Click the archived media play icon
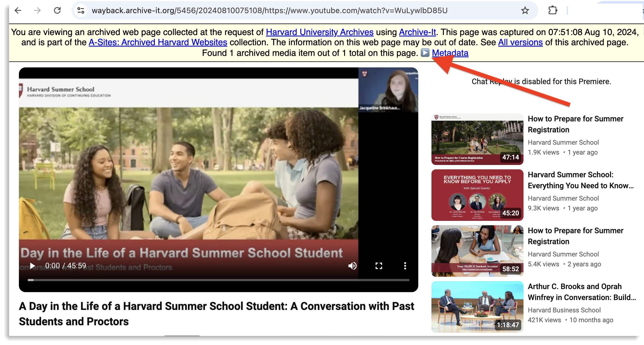Screen dimensions: 644x345 [x=425, y=53]
